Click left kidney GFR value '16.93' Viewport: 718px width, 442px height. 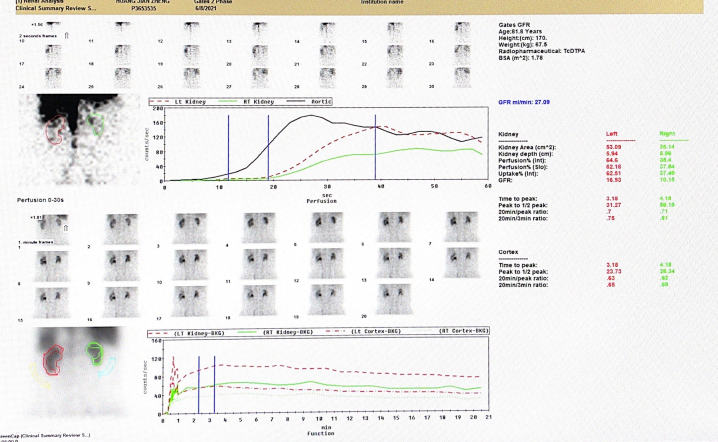[613, 180]
